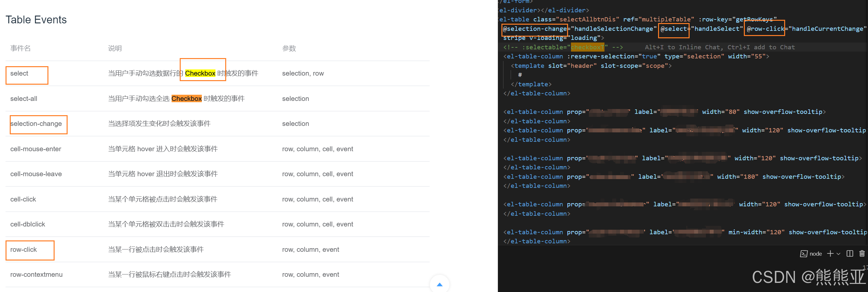The image size is (868, 292).
Task: Click the cell-dblclick event row
Action: tap(28, 224)
